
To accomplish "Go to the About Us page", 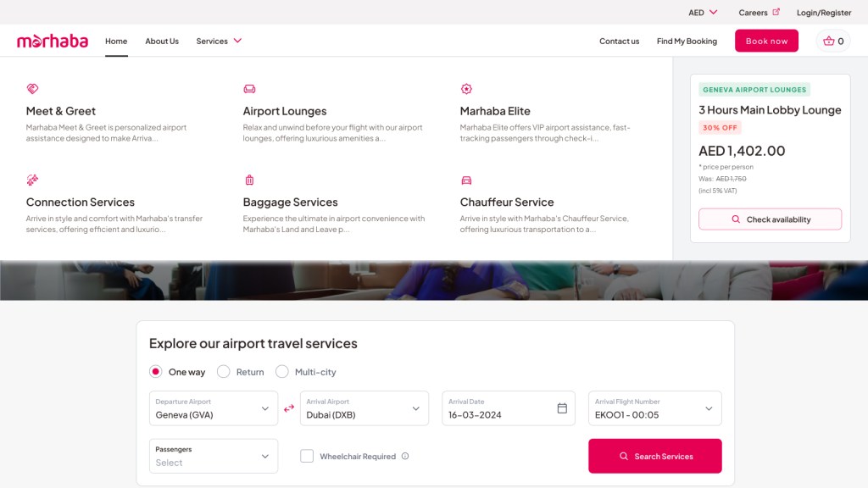I will [162, 41].
